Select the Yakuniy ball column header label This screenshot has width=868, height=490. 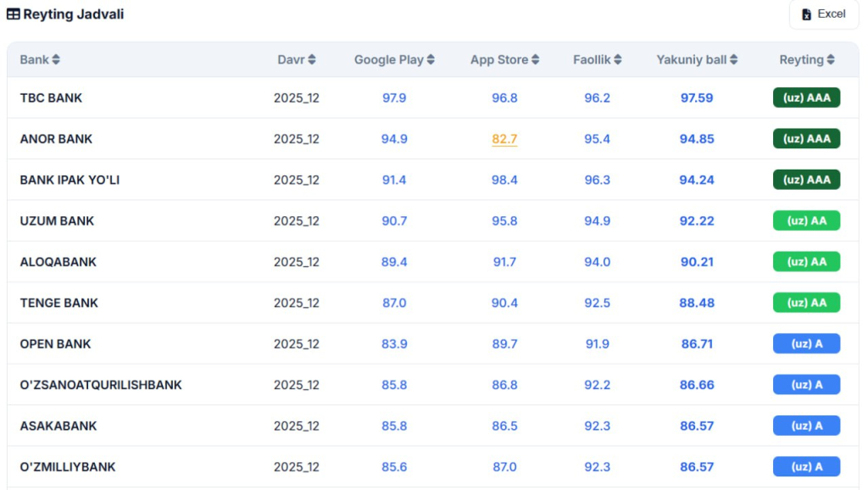691,60
